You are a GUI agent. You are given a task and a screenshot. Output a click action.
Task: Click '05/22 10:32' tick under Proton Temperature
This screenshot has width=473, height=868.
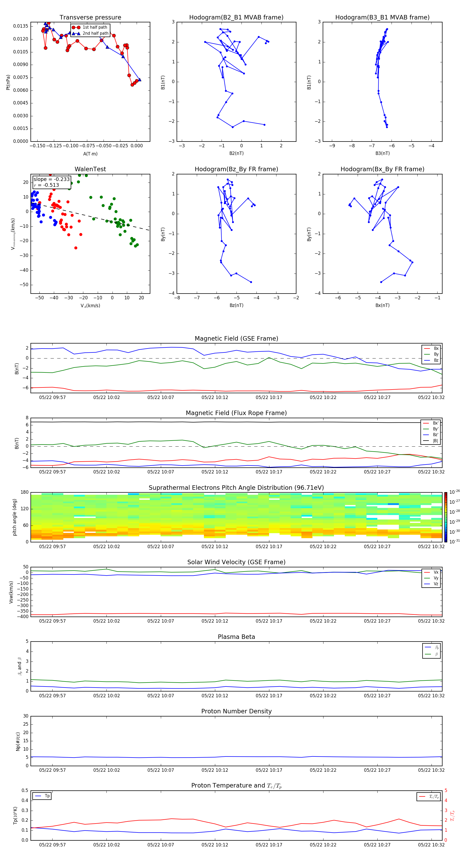(431, 845)
